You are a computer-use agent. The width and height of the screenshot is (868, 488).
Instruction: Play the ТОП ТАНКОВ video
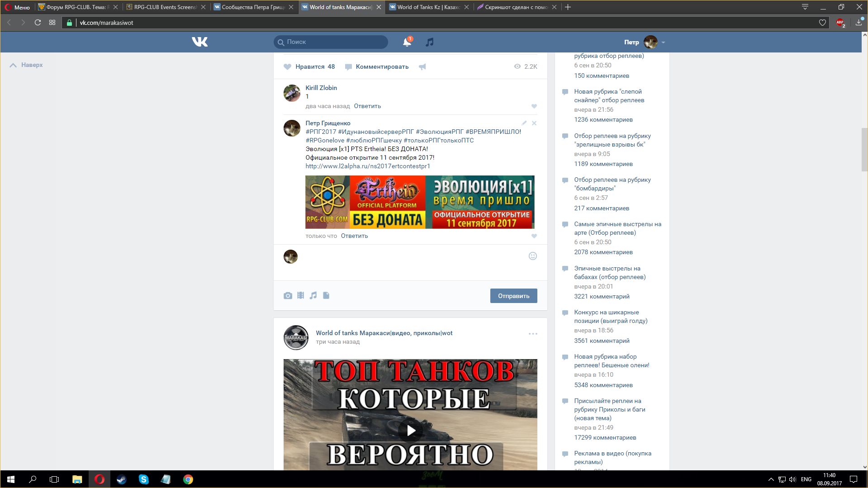click(x=411, y=431)
